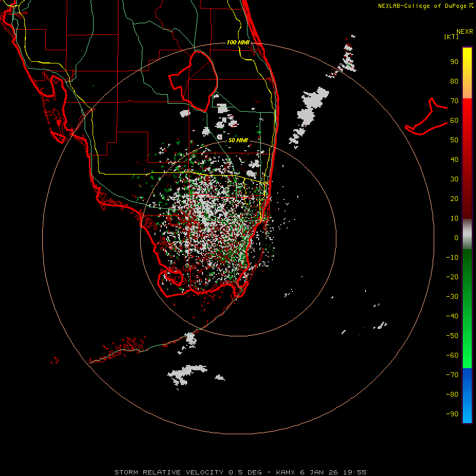
Task: Click the -90 value on velocity scale
Action: coord(452,414)
